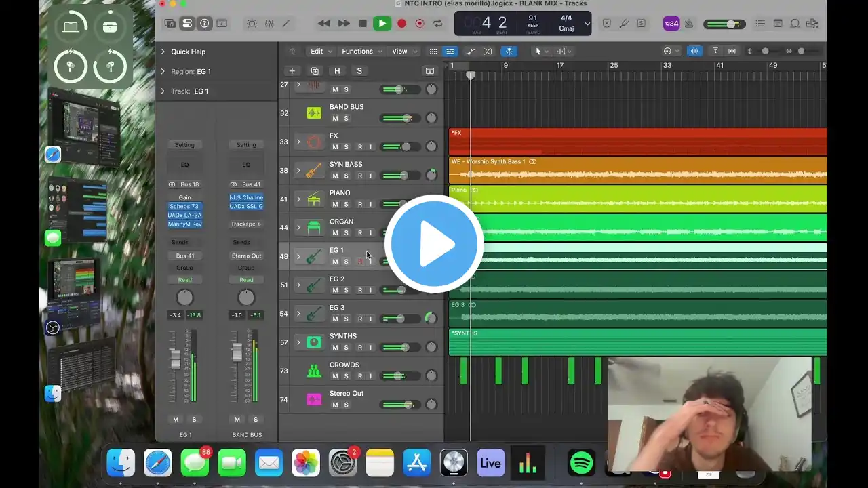868x488 pixels.
Task: Open the List Editors icon
Action: (760, 24)
